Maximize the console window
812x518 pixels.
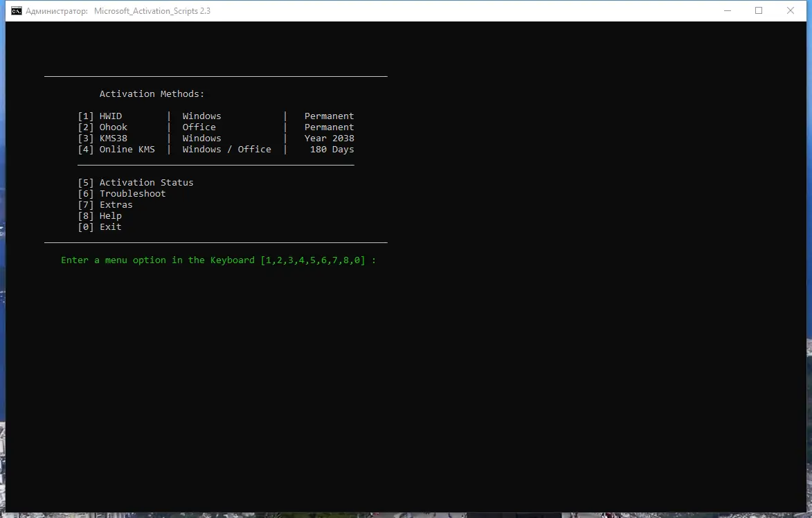(759, 10)
